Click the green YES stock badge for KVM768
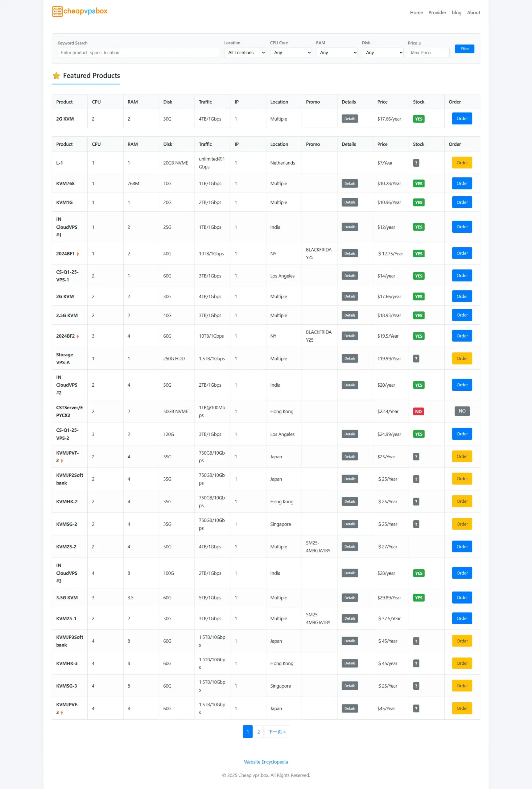This screenshot has width=532, height=790. coord(419,184)
